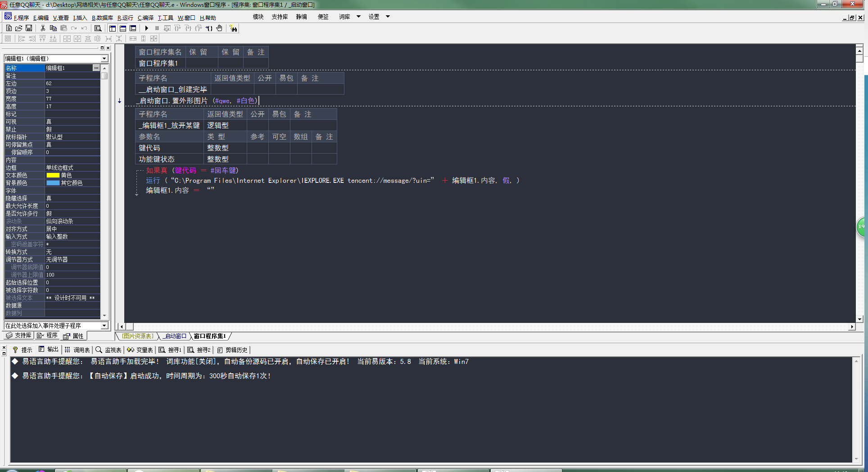Click the hand breakpoint icon
The height and width of the screenshot is (472, 868).
(x=219, y=28)
